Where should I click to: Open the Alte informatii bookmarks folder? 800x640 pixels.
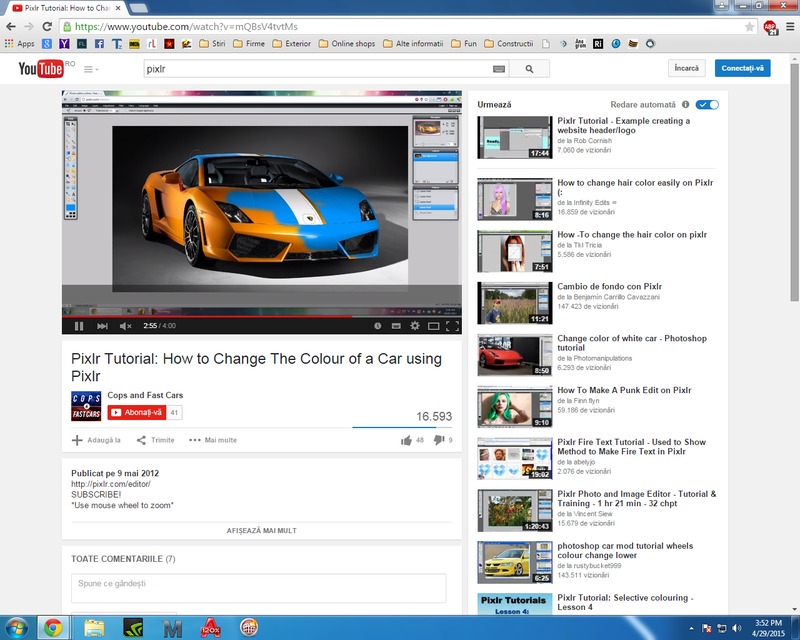[413, 44]
